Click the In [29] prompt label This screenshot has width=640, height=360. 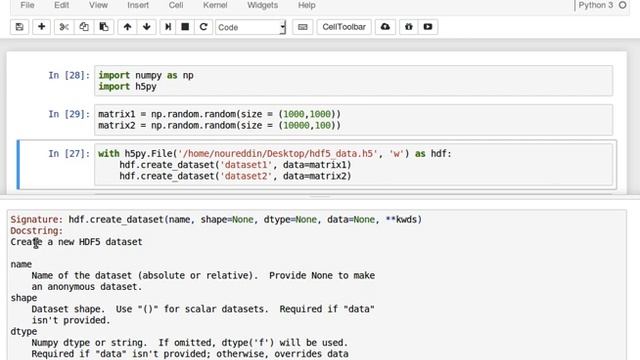(x=69, y=114)
